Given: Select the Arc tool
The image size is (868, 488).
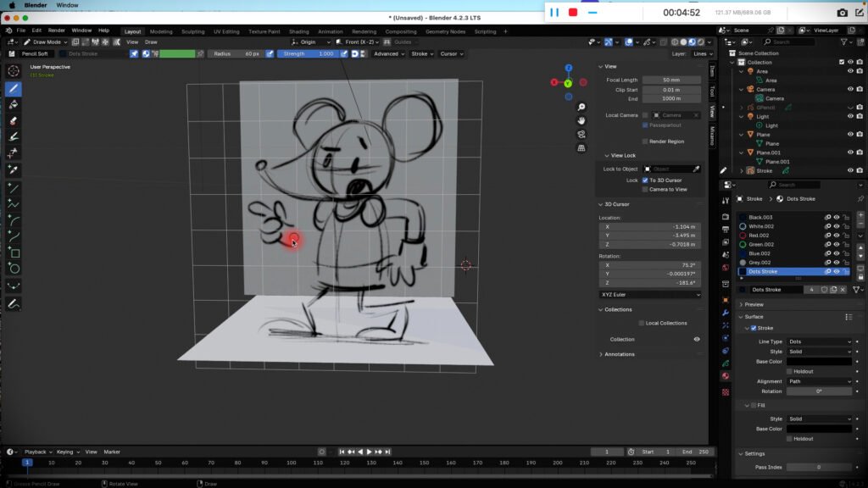Looking at the screenshot, I should click(14, 221).
